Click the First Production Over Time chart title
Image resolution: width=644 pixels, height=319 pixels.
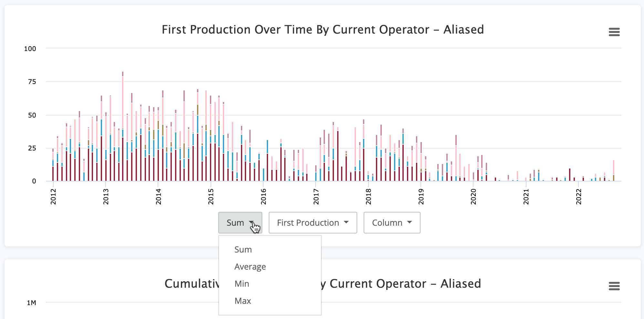coord(323,29)
